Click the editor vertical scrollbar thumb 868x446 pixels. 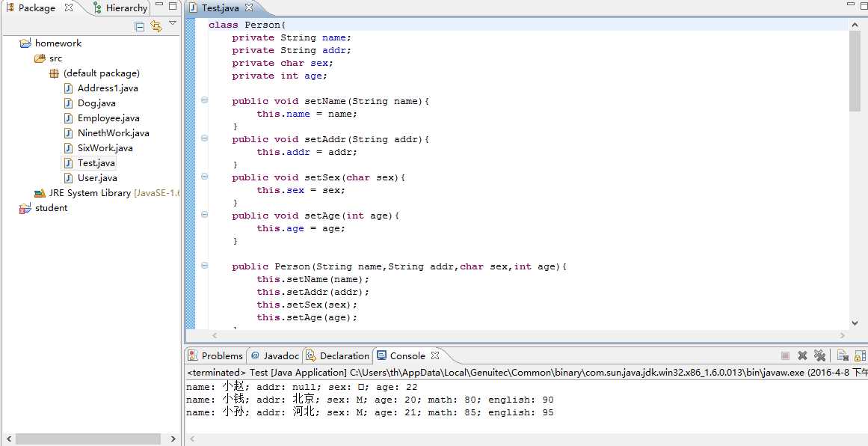855,70
